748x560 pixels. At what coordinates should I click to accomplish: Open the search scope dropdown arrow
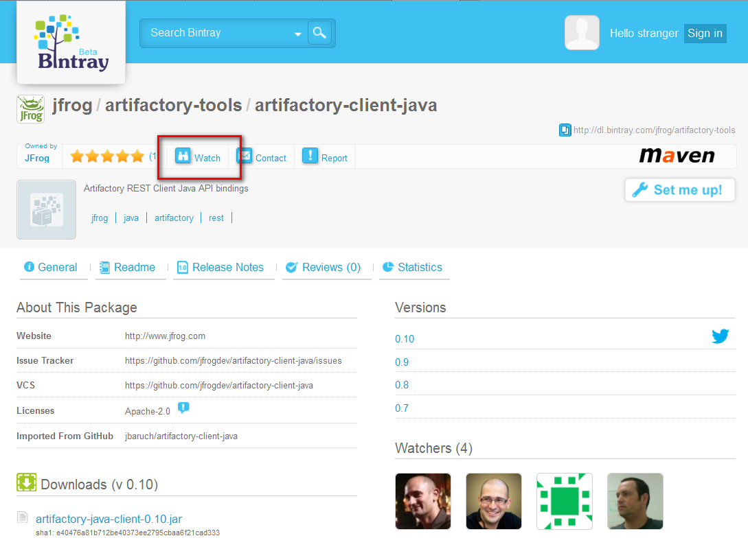tap(298, 34)
